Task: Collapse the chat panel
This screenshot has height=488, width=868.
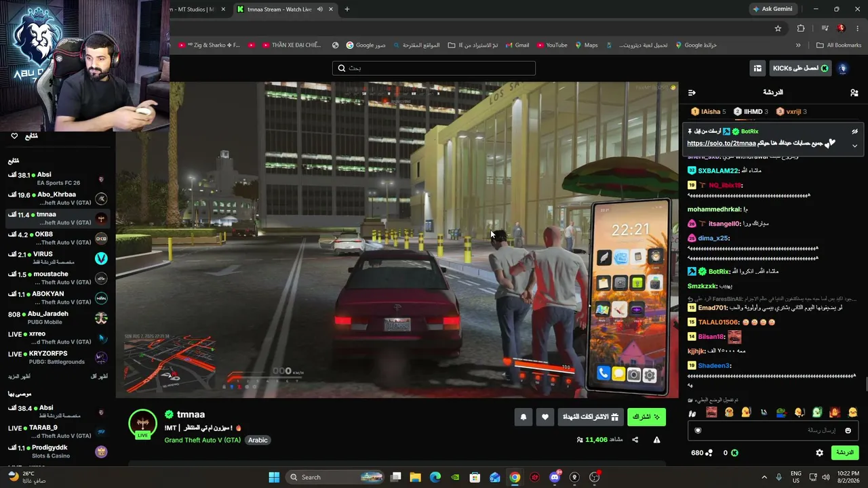Action: [x=692, y=93]
